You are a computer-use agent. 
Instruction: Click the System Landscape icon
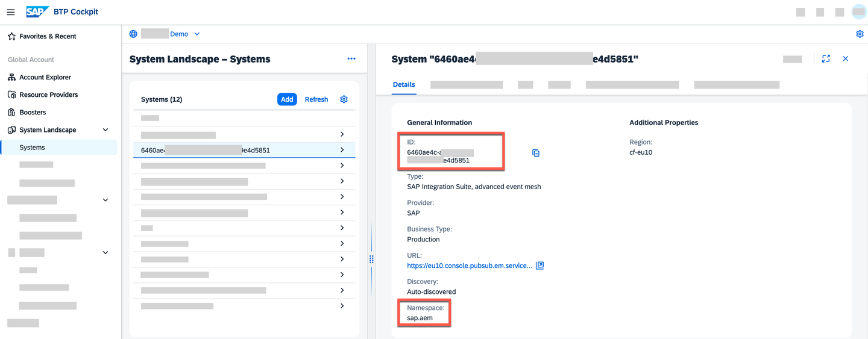click(x=11, y=129)
